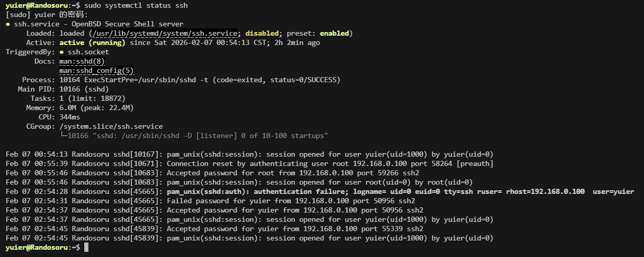Click the /system.slice/ssh.service CGroup path
Screen dimensions: 644x257
point(111,126)
